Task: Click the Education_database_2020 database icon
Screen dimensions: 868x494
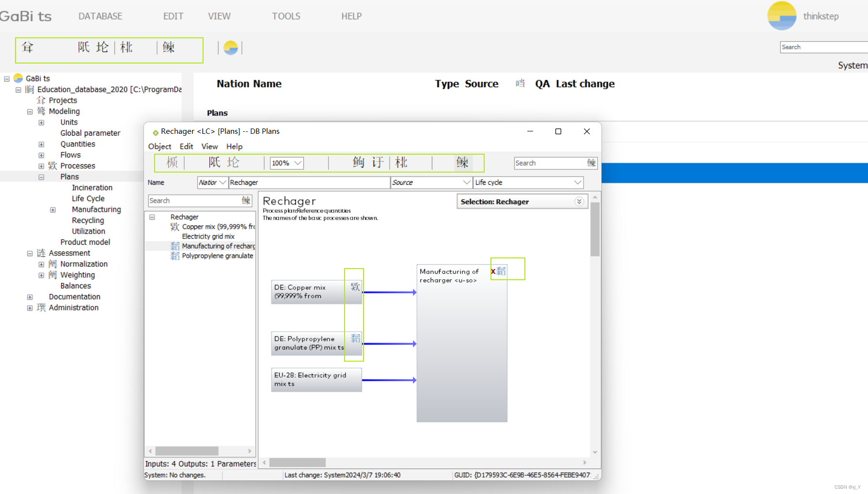Action: click(x=30, y=89)
